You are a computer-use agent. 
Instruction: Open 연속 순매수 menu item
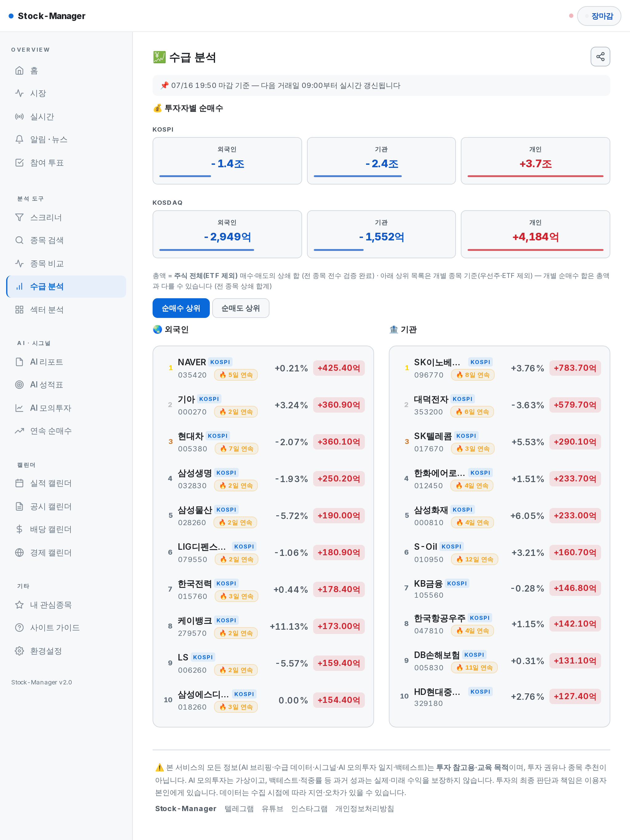coord(66,431)
